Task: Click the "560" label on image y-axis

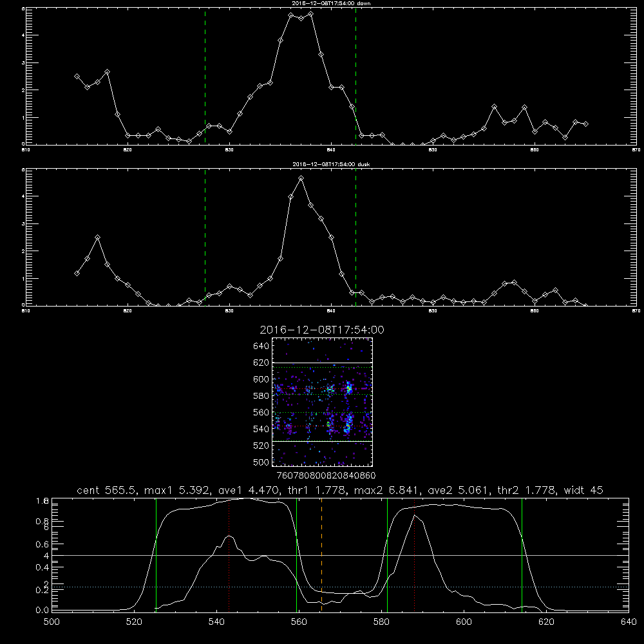Action: click(261, 412)
